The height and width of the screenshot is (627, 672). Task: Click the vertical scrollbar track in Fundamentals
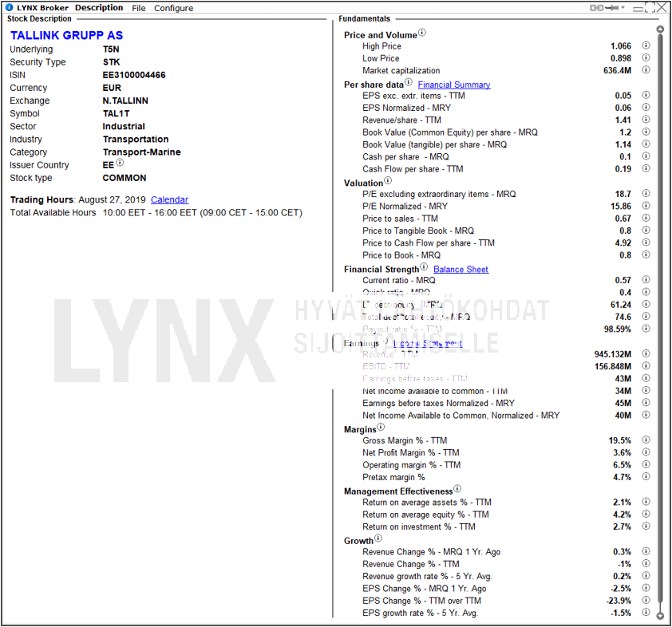(661, 321)
